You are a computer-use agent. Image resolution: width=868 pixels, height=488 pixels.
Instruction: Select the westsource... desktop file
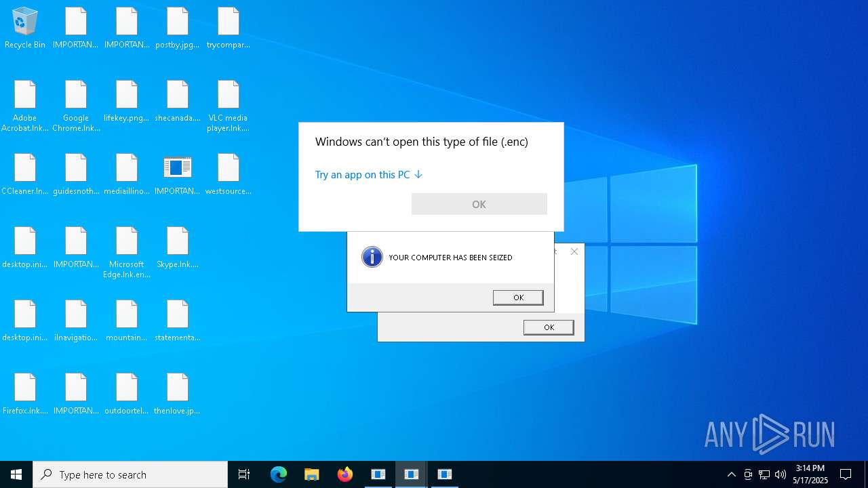pos(229,174)
